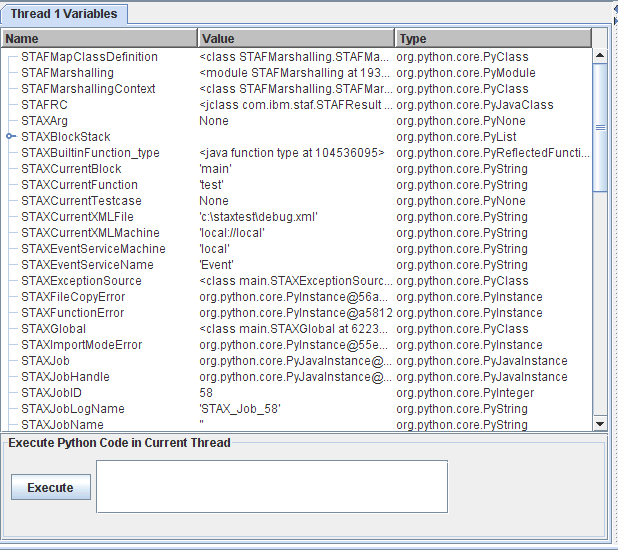Select the STAXJob variable
618x550 pixels.
click(45, 361)
